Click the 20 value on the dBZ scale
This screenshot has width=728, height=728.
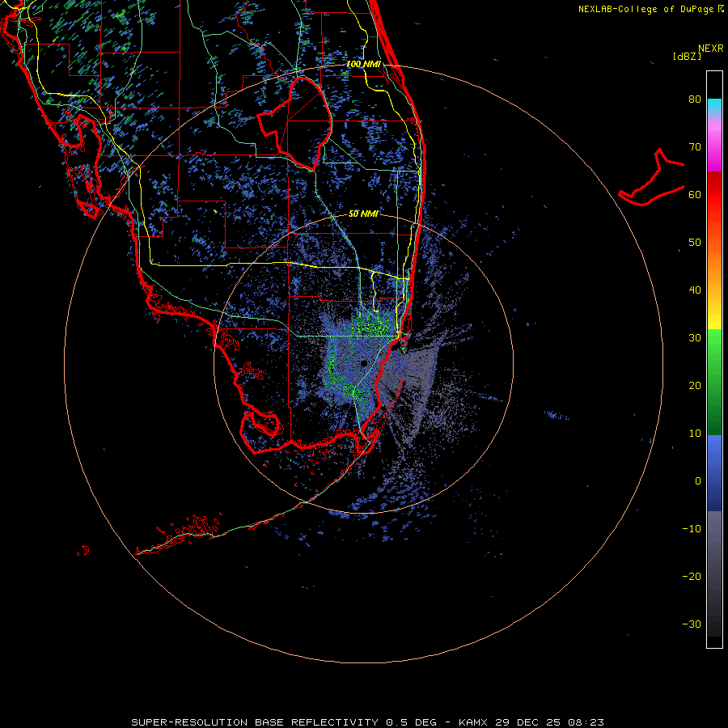(x=695, y=386)
